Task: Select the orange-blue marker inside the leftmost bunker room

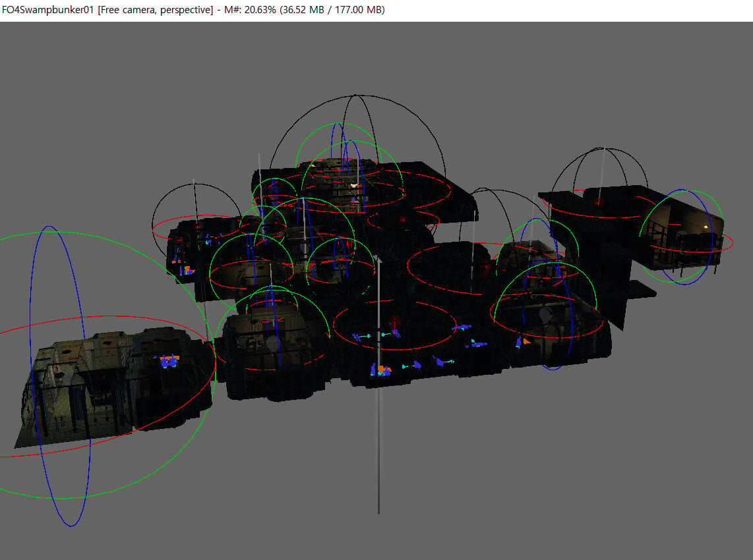Action: 168,361
